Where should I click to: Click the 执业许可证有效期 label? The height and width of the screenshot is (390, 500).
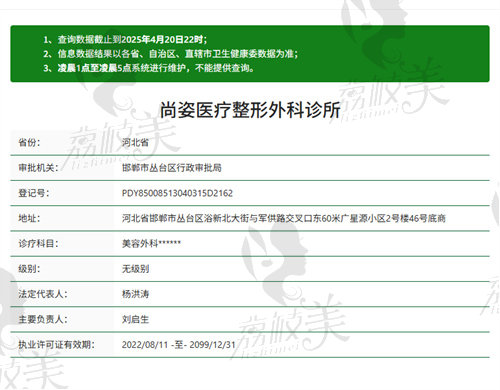[56, 345]
